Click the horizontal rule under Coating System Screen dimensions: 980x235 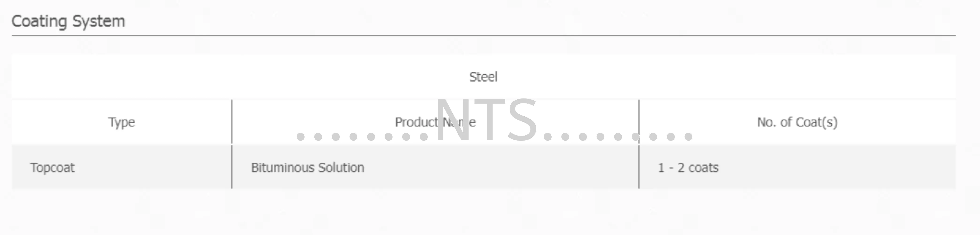(484, 36)
